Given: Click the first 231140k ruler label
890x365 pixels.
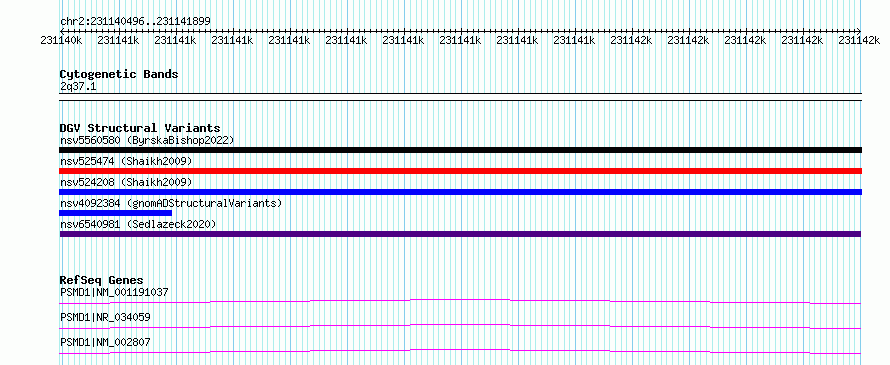Looking at the screenshot, I should pos(61,40).
